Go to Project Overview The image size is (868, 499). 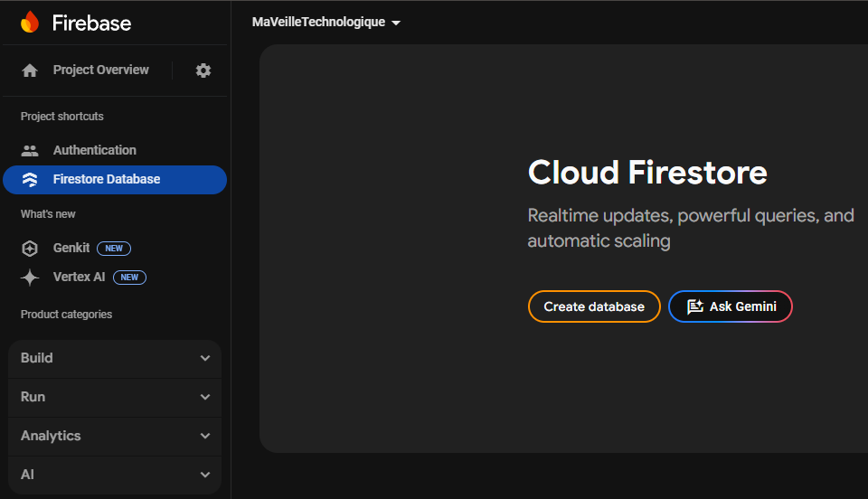[100, 71]
